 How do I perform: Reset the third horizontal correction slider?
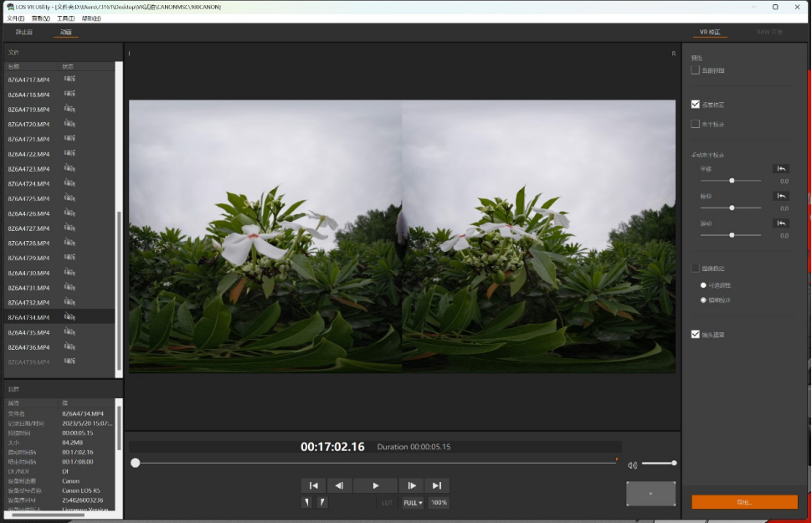click(780, 223)
